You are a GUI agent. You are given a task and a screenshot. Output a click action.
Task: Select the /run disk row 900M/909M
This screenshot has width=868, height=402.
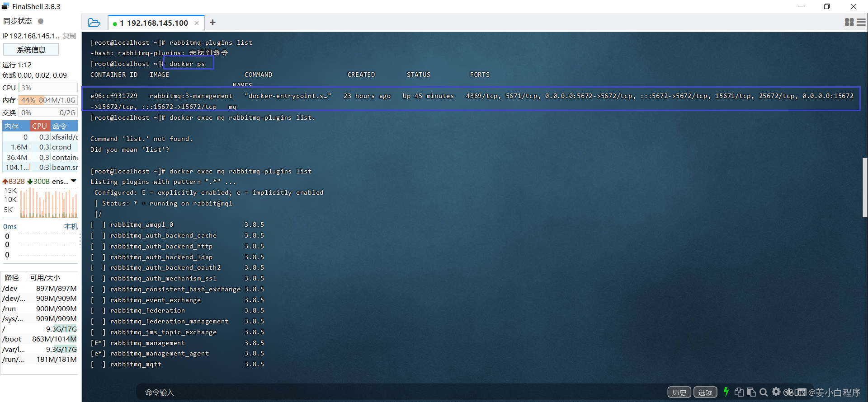[40, 309]
